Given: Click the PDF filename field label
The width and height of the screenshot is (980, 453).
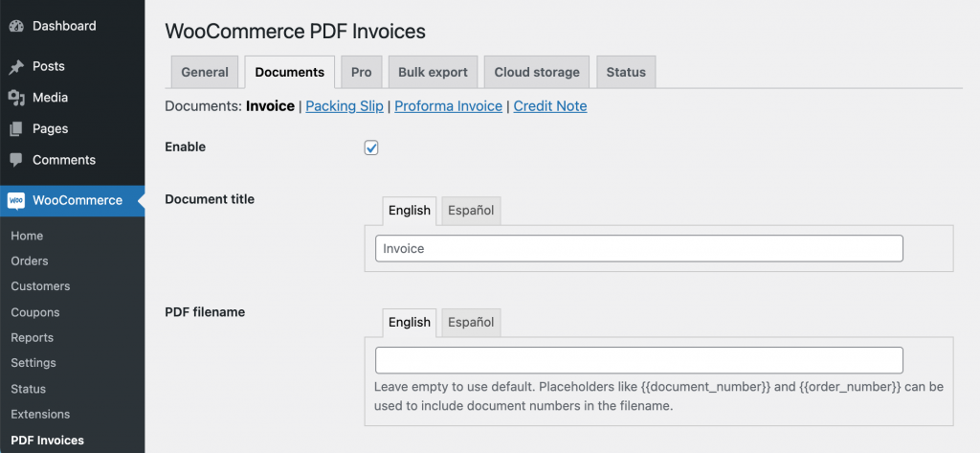Looking at the screenshot, I should click(205, 311).
